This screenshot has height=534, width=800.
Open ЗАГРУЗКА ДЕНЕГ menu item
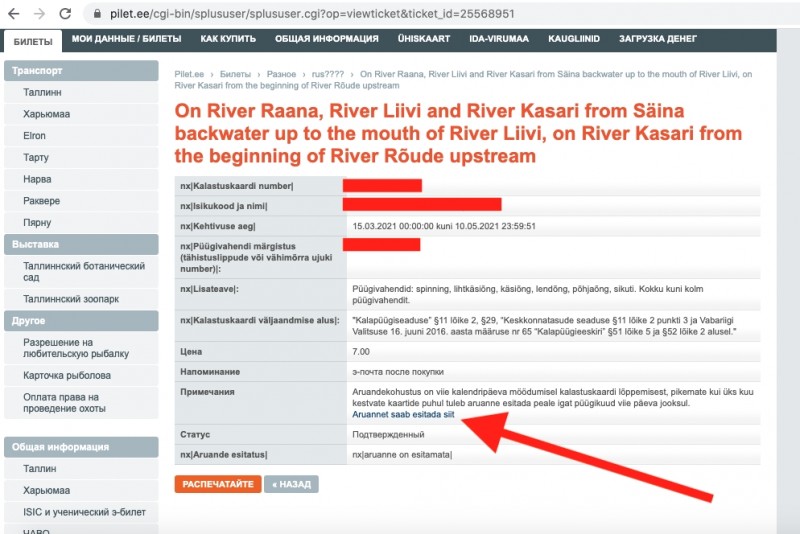658,39
